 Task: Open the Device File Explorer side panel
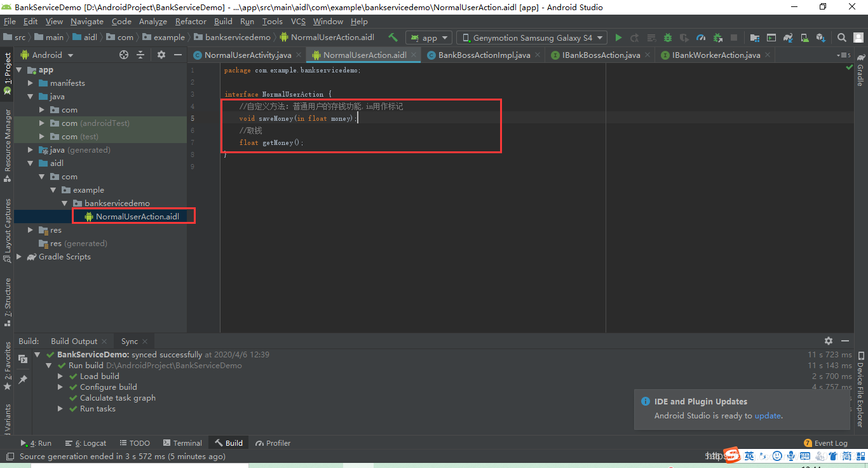point(860,389)
